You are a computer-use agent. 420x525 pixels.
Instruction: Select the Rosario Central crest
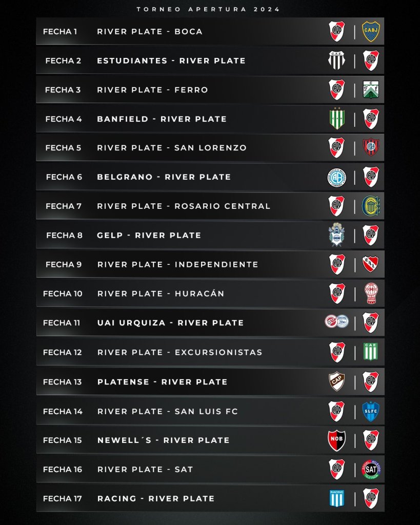click(x=371, y=206)
